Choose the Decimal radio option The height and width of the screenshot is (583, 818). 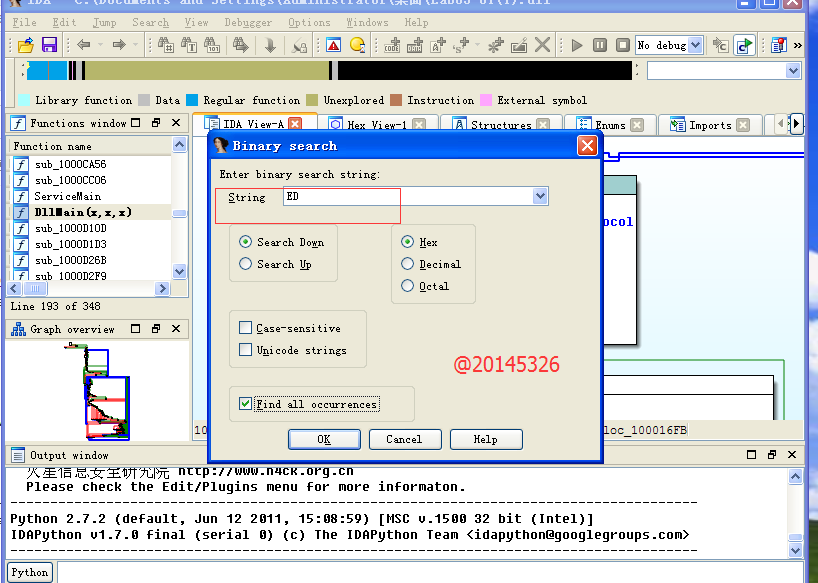point(407,264)
